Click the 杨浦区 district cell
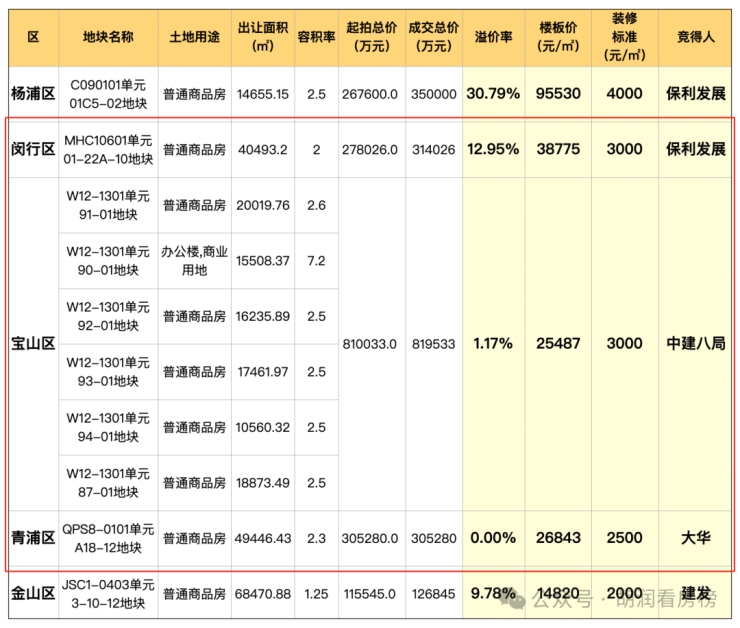Image resolution: width=740 pixels, height=628 pixels. (32, 94)
